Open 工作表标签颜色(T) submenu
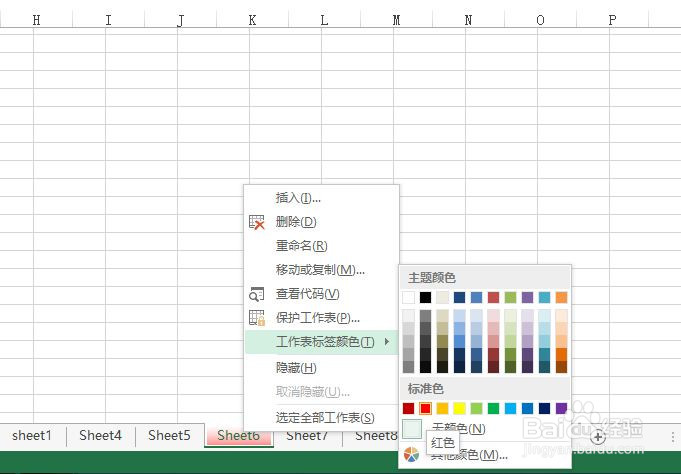 click(322, 342)
